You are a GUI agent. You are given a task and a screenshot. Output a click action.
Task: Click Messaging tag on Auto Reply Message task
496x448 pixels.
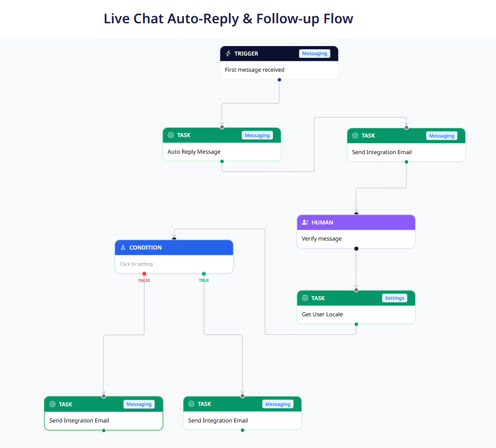[x=257, y=135]
